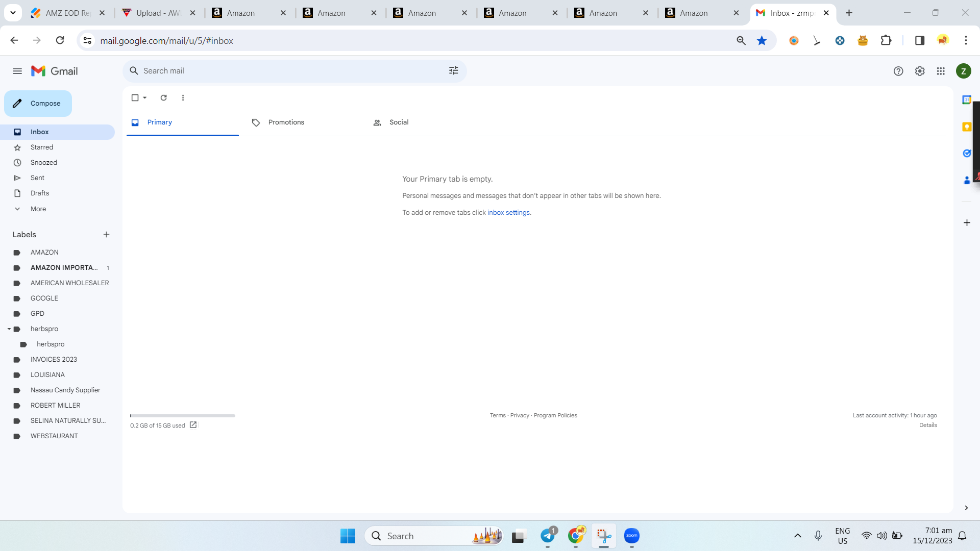Open Zoom from the taskbar
Image resolution: width=980 pixels, height=551 pixels.
pyautogui.click(x=631, y=536)
